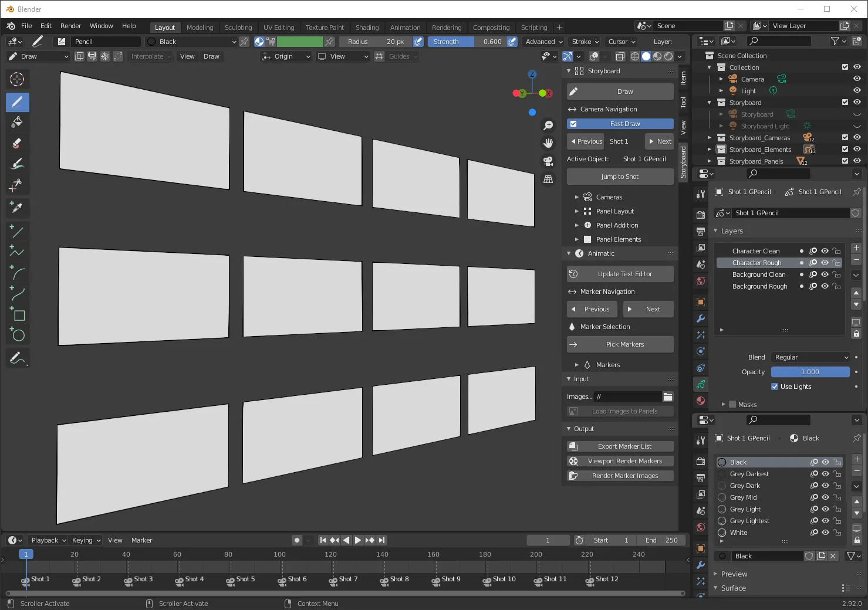
Task: Enable the Fast Draw checkbox
Action: tap(572, 123)
